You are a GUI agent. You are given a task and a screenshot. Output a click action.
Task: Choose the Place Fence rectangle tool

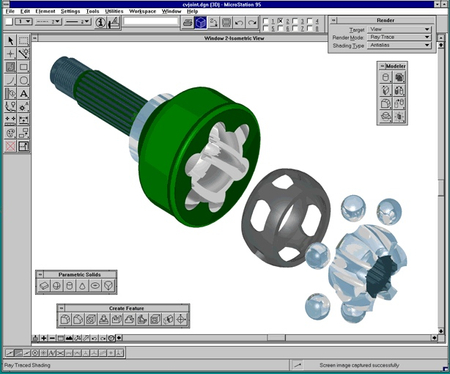tap(23, 41)
